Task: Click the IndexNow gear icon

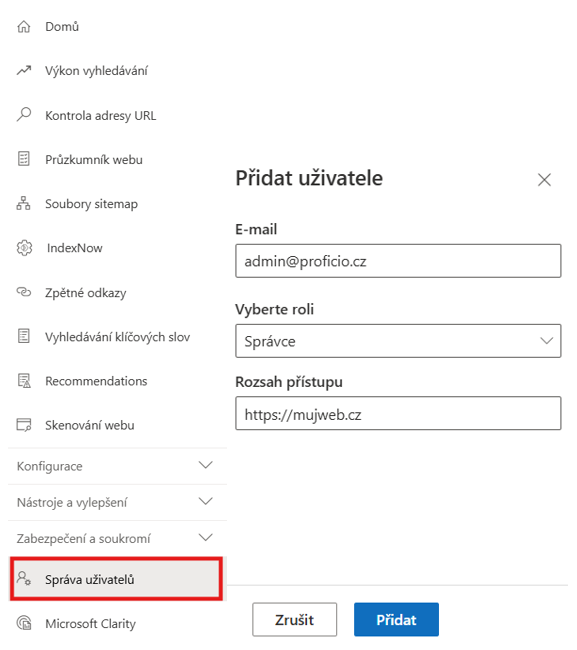Action: pyautogui.click(x=24, y=248)
